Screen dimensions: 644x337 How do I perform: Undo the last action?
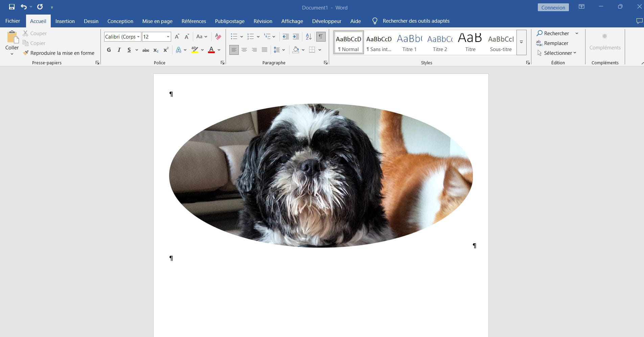[23, 7]
